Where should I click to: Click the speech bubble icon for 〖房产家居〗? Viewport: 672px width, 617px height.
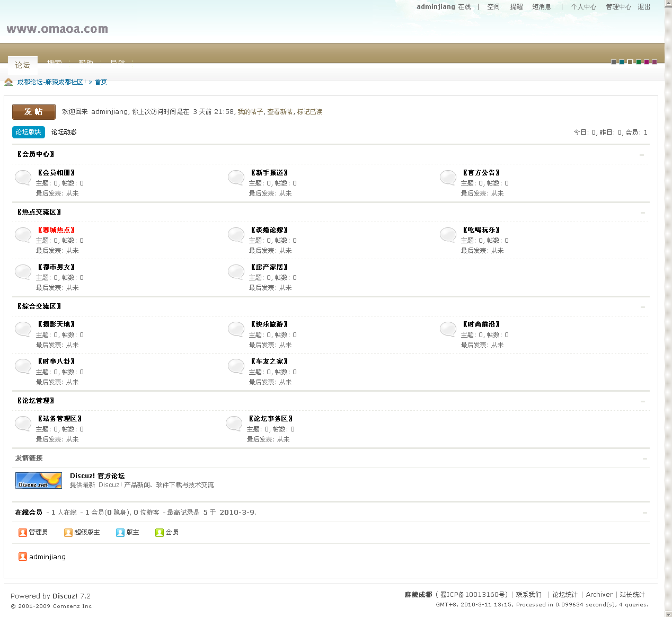236,272
